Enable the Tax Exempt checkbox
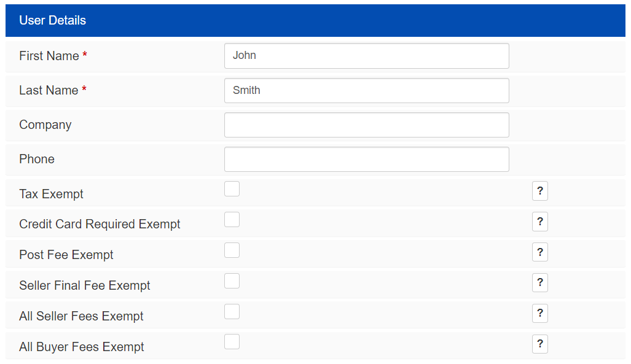 (232, 188)
